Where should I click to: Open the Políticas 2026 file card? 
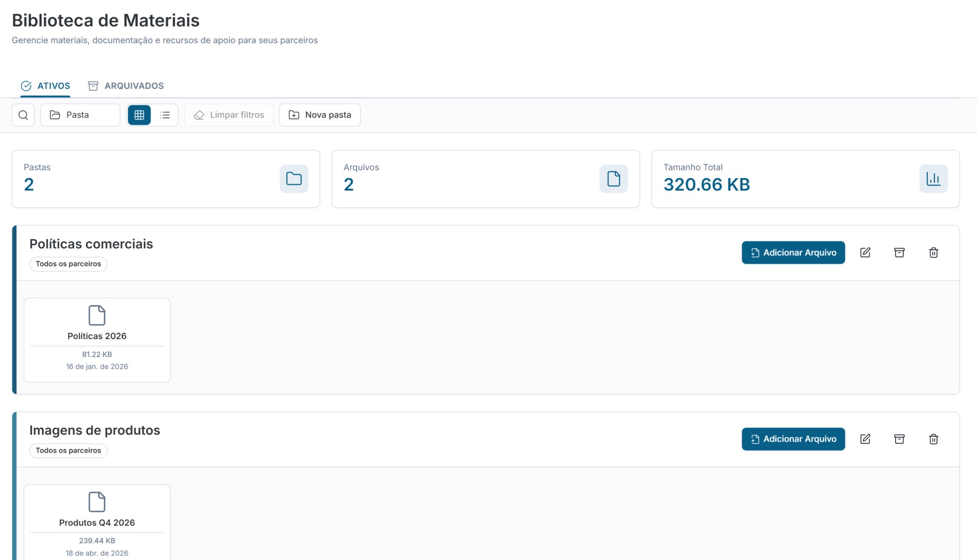97,340
